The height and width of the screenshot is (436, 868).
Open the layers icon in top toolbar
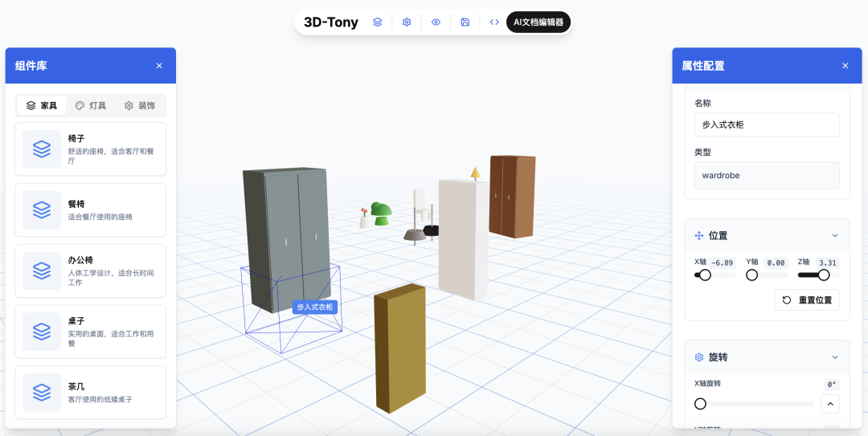378,22
